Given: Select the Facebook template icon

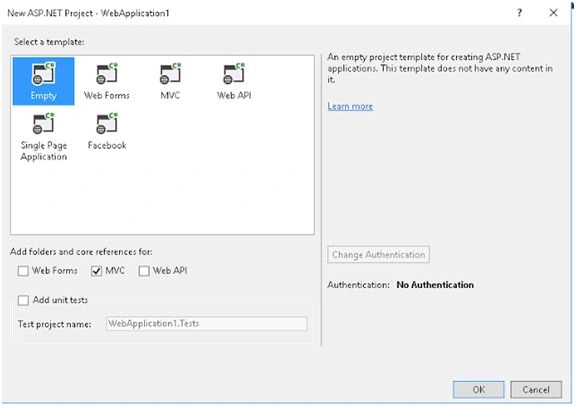Looking at the screenshot, I should [107, 123].
